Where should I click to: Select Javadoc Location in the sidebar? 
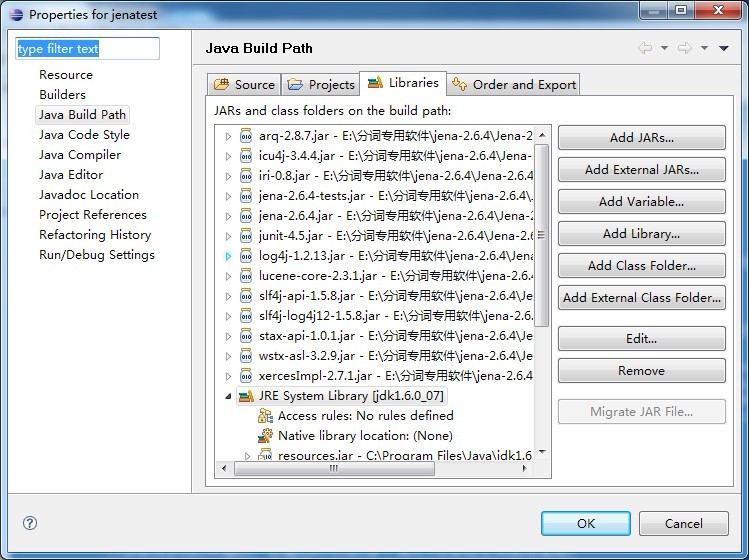(89, 195)
